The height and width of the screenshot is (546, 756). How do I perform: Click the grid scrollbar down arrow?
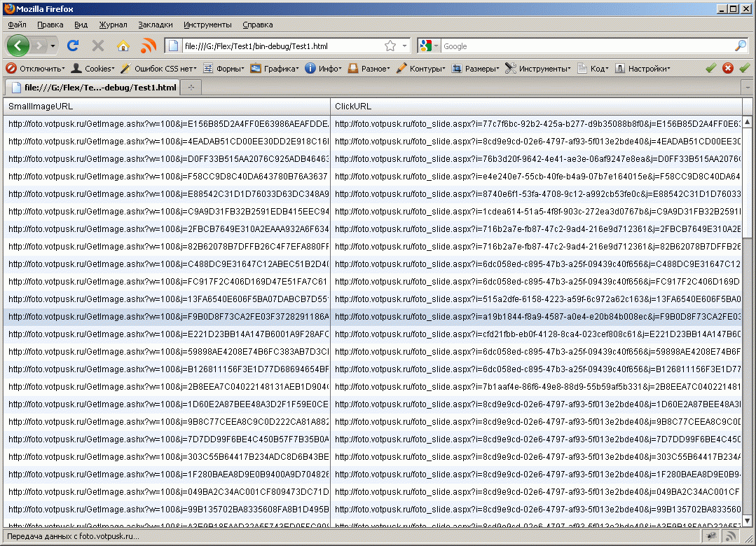click(x=748, y=521)
